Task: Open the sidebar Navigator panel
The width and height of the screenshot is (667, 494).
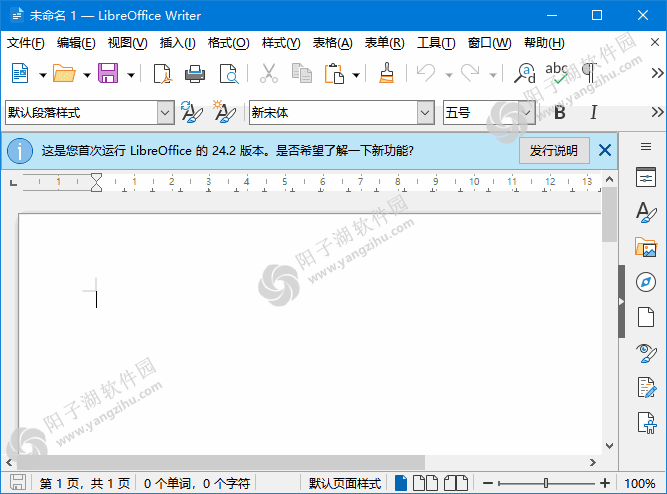Action: [x=646, y=282]
